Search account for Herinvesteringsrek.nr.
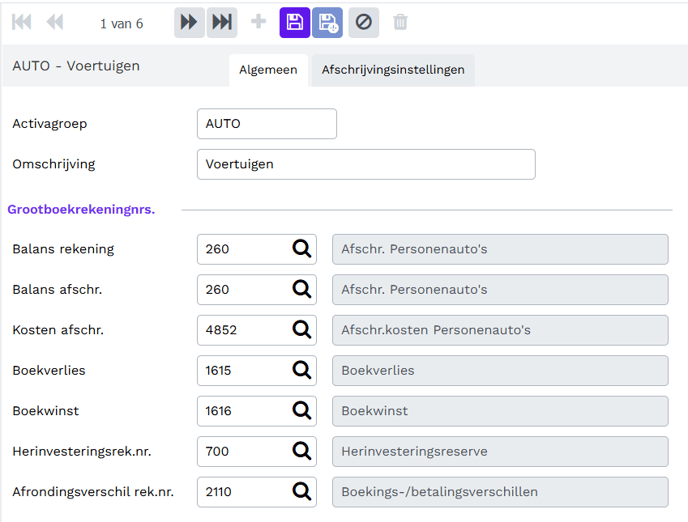688x522 pixels. (x=302, y=451)
